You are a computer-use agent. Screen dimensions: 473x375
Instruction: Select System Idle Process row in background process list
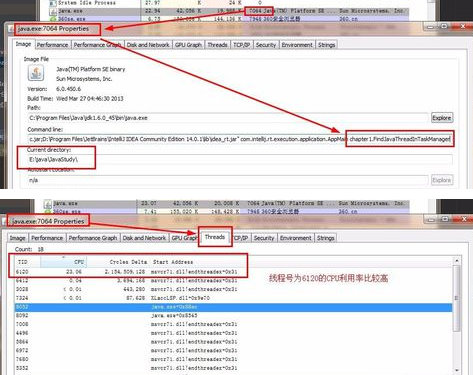(228, 3)
